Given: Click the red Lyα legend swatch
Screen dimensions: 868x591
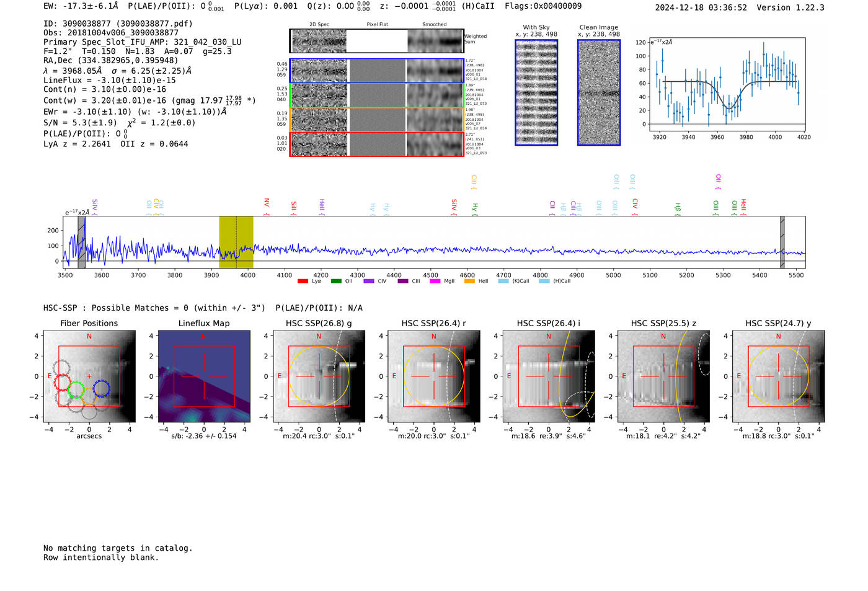Looking at the screenshot, I should click(x=303, y=281).
